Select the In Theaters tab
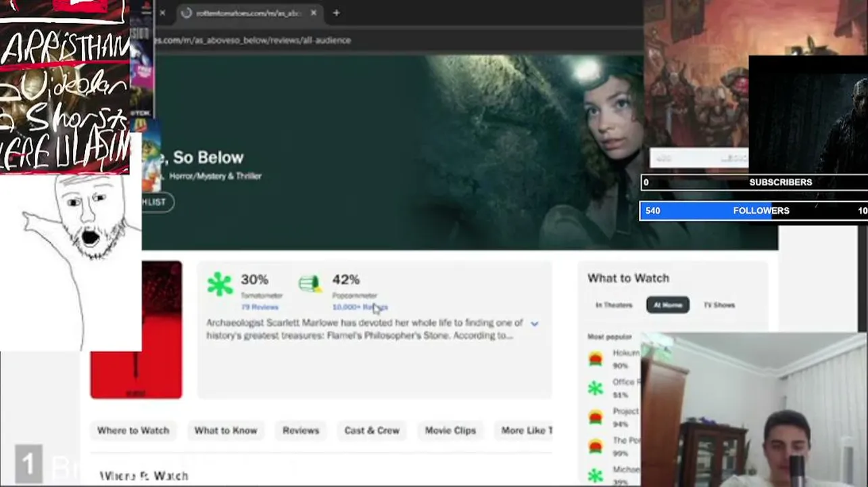868x487 pixels. (x=614, y=305)
